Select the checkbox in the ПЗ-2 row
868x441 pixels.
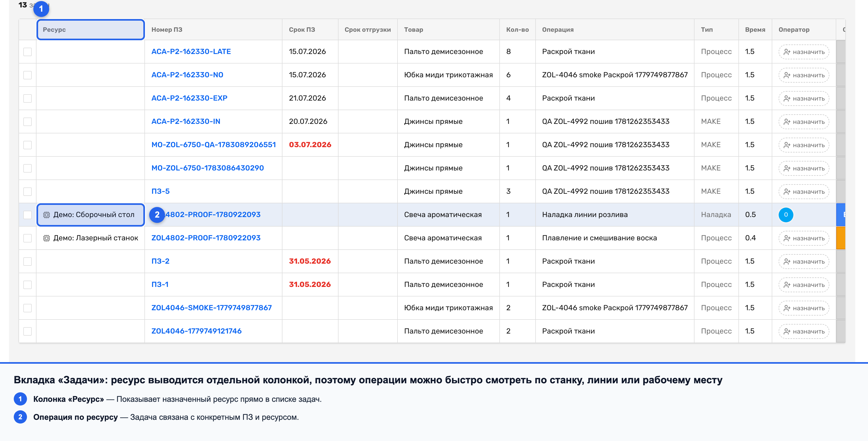[27, 261]
